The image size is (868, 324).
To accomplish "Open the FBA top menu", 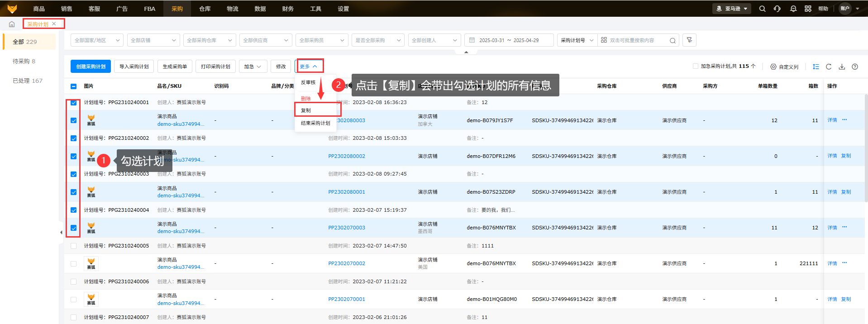I will (x=149, y=9).
